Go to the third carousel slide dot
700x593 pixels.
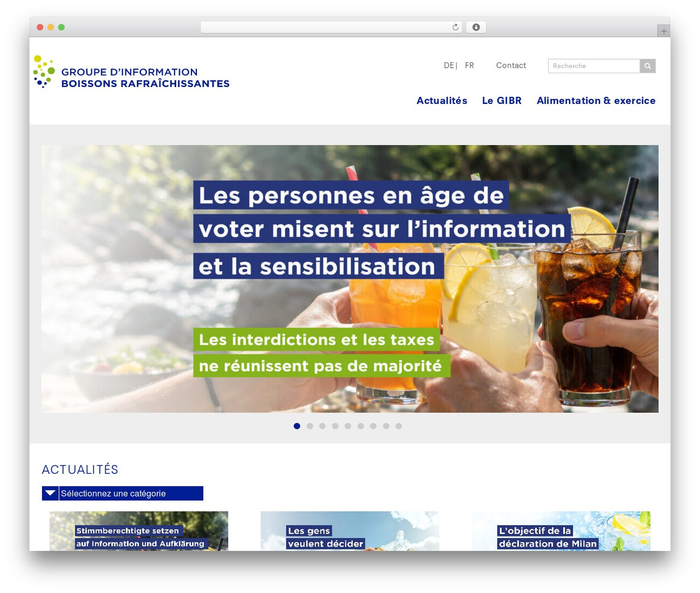click(x=323, y=426)
